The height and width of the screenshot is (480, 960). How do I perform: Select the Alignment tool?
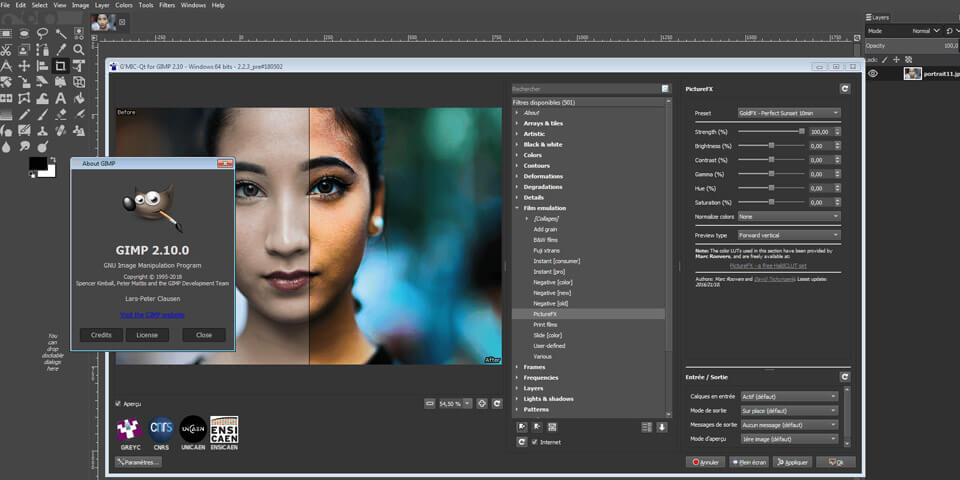42,66
